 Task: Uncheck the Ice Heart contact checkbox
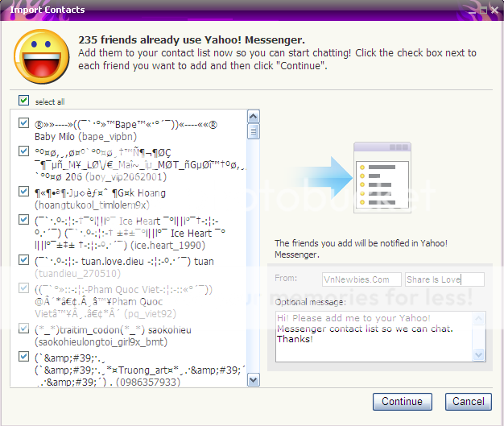click(x=24, y=219)
